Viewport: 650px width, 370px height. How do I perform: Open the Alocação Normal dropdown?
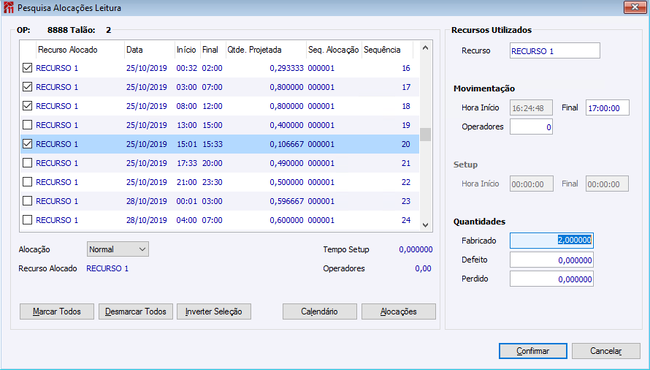pos(118,249)
